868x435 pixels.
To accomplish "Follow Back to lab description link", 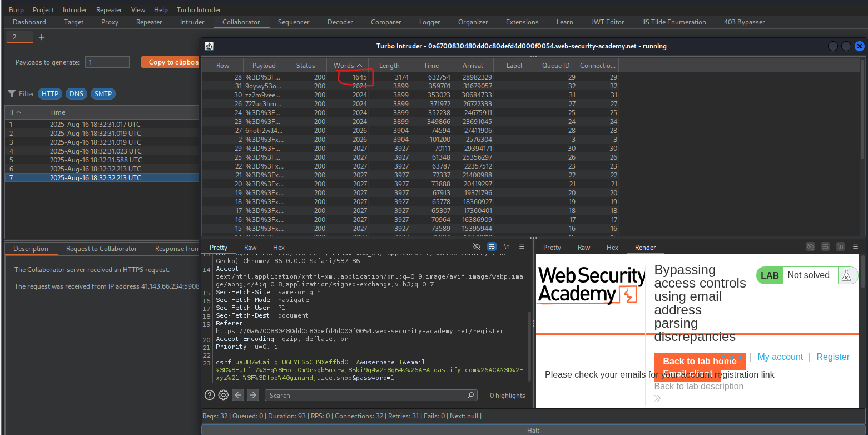I will tap(698, 386).
